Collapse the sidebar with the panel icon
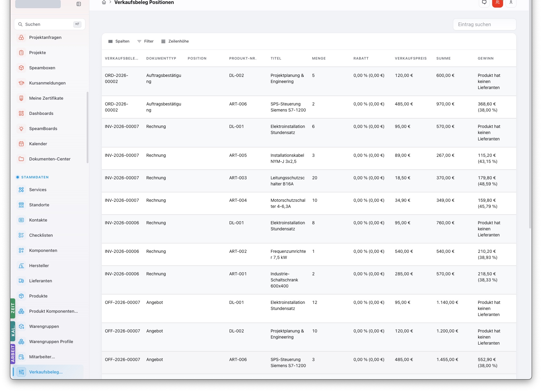The image size is (542, 392). 79,4
